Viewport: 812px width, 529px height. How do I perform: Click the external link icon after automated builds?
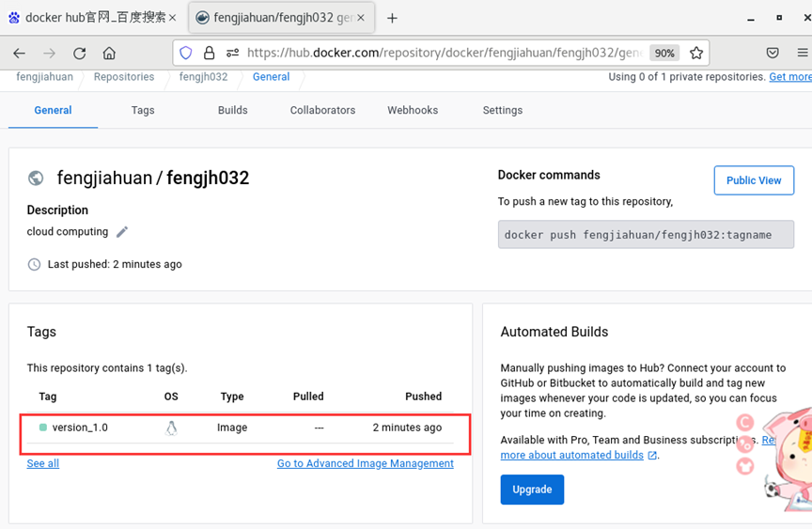coord(652,455)
